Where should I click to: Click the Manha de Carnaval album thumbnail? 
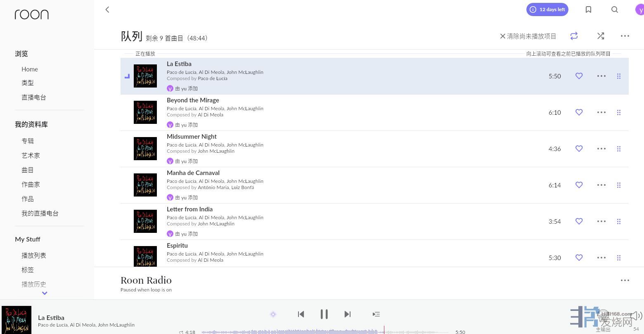[145, 185]
